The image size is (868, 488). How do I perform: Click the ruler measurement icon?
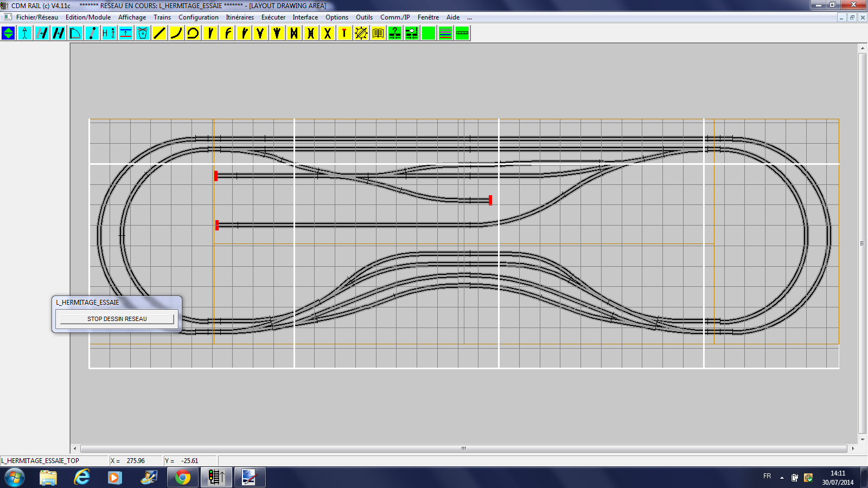click(462, 34)
